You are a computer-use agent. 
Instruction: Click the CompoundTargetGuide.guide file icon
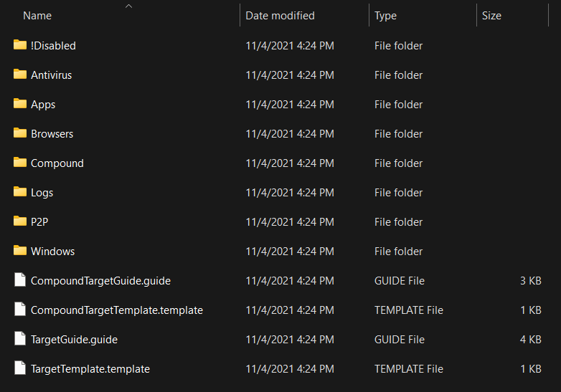tap(20, 280)
